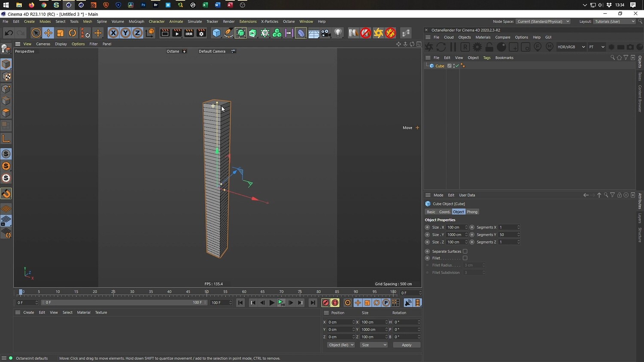Click the Cube primitive icon in the toolbar
Screen dimensions: 644x362
coord(216,33)
